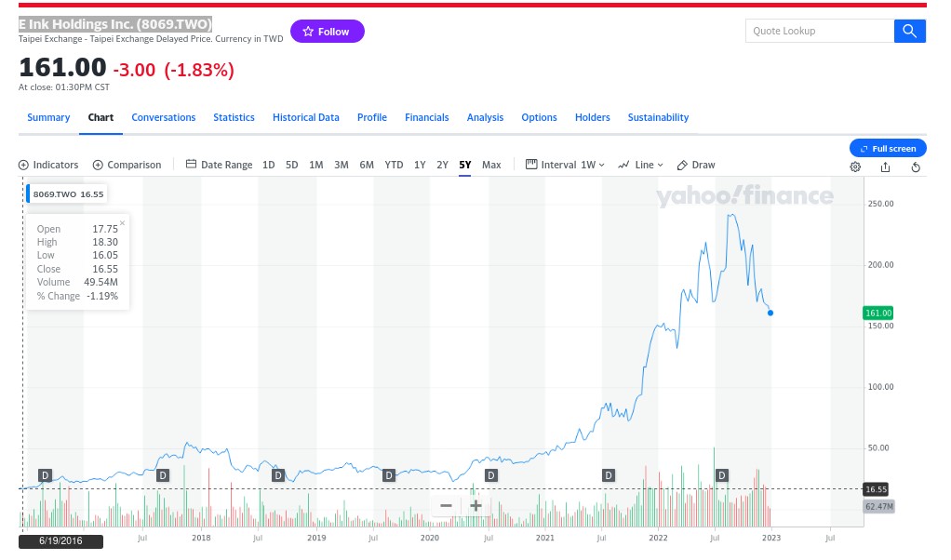The image size is (951, 560).
Task: Open the Profile tab
Action: (372, 117)
